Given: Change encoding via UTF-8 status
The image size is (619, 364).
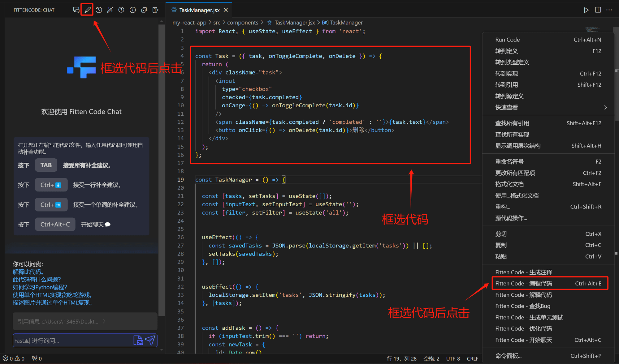Looking at the screenshot, I should click(x=453, y=358).
